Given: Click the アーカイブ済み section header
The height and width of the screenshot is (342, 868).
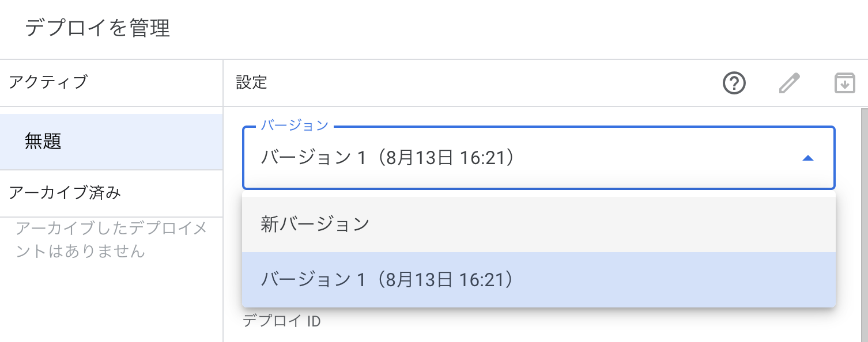Looking at the screenshot, I should (65, 193).
